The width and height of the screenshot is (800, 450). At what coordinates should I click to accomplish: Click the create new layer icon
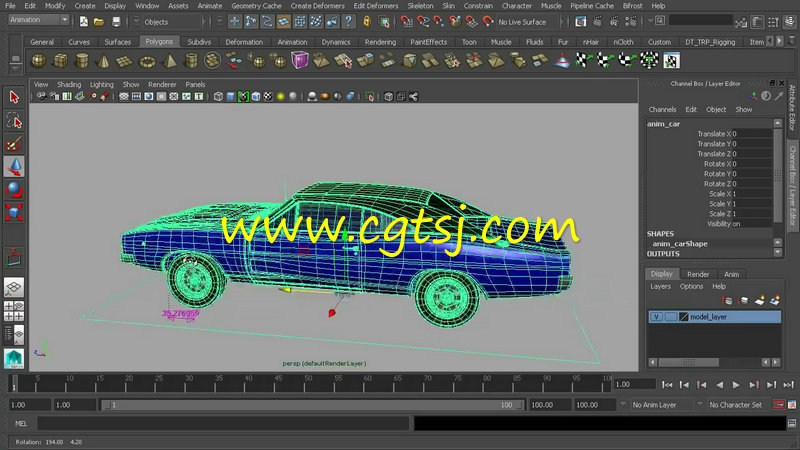(760, 301)
